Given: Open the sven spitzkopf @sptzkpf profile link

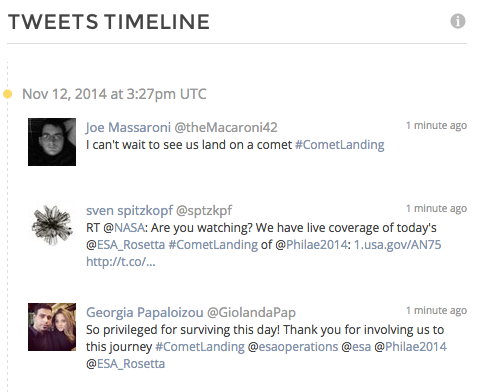Looking at the screenshot, I should point(159,210).
